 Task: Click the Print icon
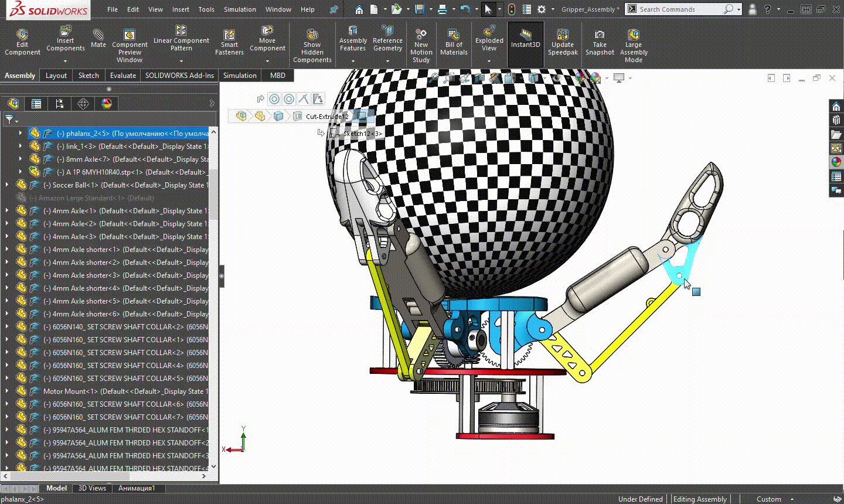(x=443, y=9)
